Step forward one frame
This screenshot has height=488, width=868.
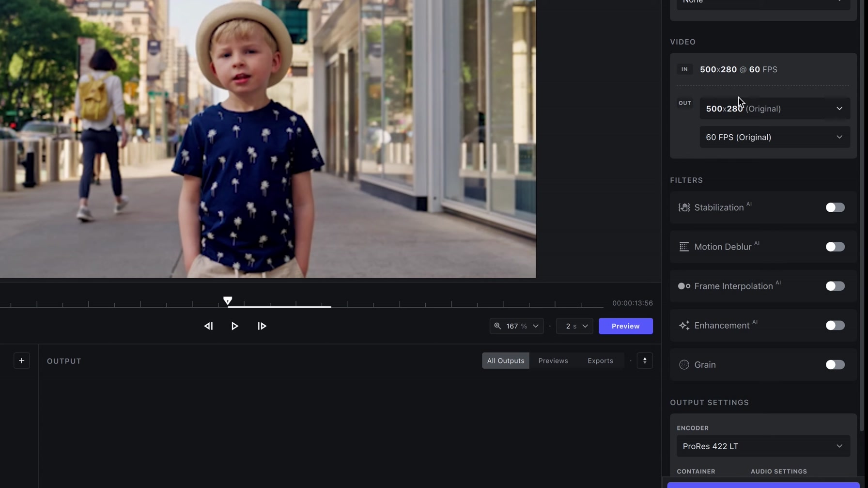[x=262, y=326]
